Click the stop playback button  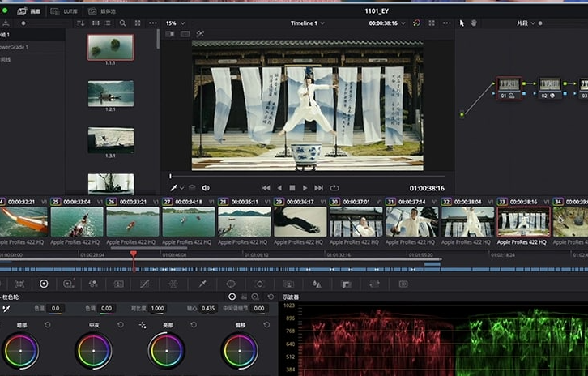(x=292, y=188)
